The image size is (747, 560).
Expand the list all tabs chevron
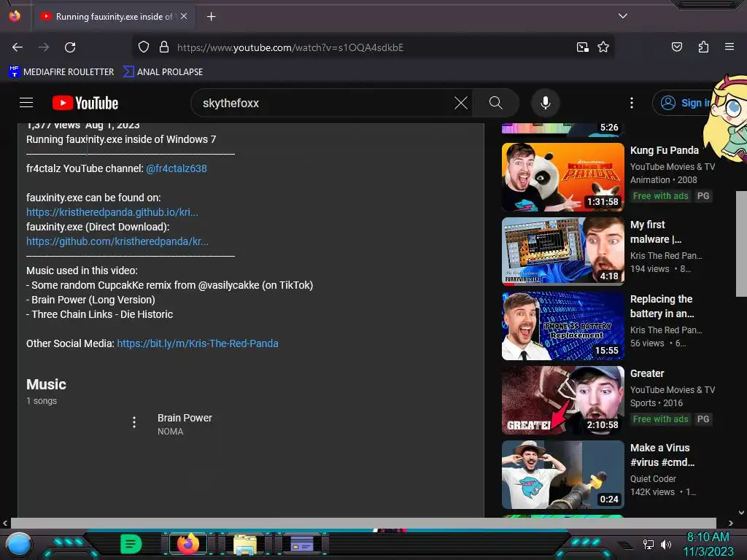622,16
